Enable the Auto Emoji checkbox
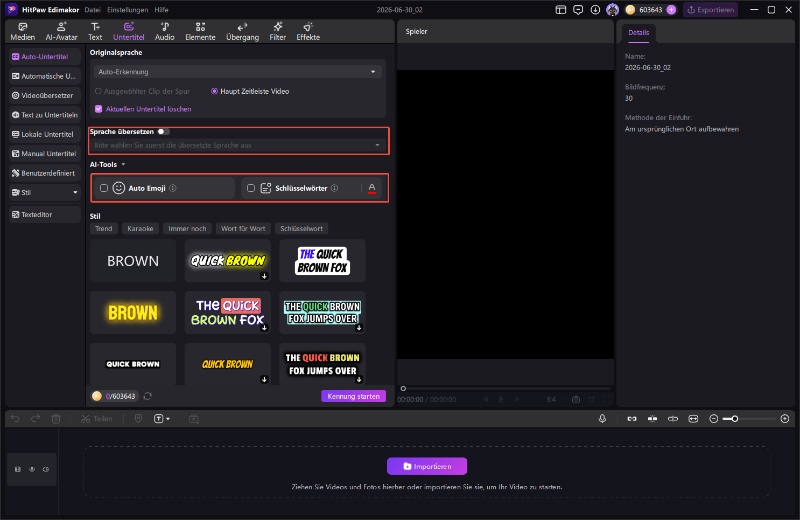Image resolution: width=800 pixels, height=520 pixels. coord(104,188)
